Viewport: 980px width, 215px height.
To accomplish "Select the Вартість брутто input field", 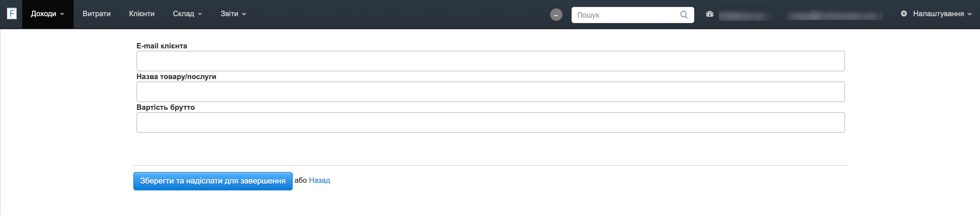I will click(490, 122).
